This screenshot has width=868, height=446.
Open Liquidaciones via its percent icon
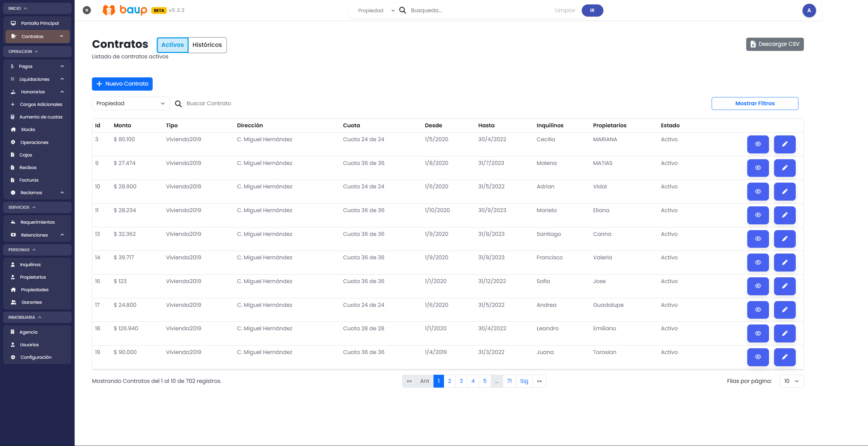12,79
